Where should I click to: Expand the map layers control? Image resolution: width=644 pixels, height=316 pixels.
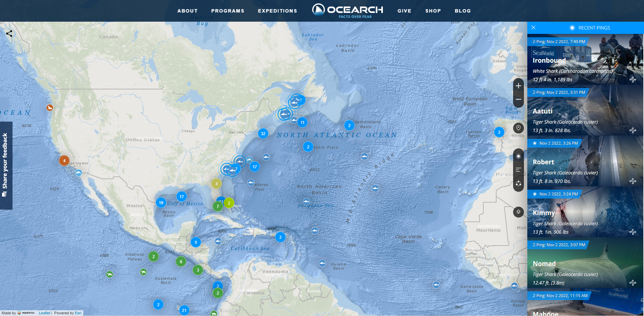(x=518, y=212)
